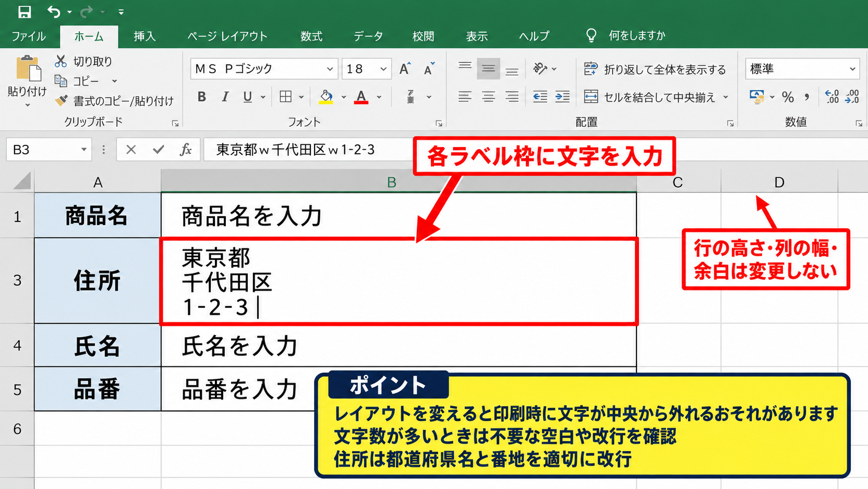868x489 pixels.
Task: Confirm entry with the checkmark button
Action: [158, 150]
